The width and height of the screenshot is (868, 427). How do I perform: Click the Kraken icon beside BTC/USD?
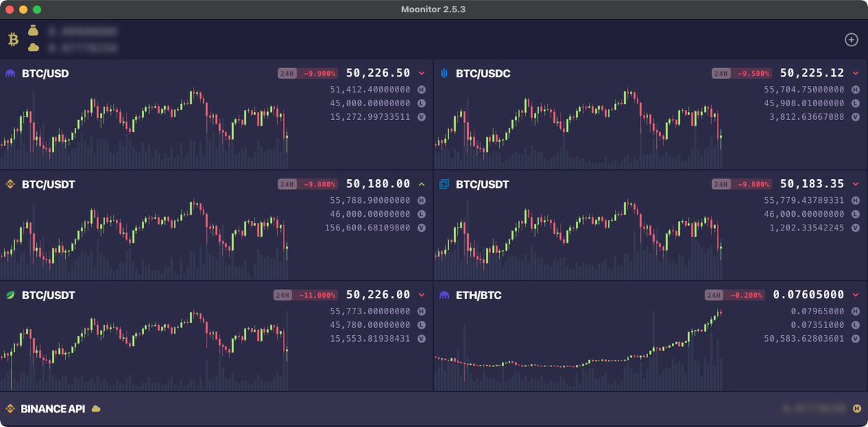[10, 74]
